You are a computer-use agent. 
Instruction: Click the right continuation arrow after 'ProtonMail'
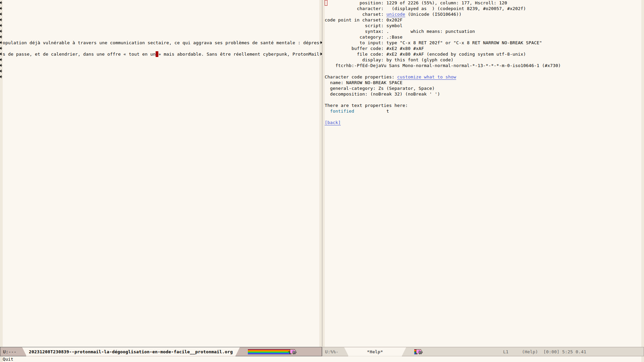pyautogui.click(x=321, y=54)
